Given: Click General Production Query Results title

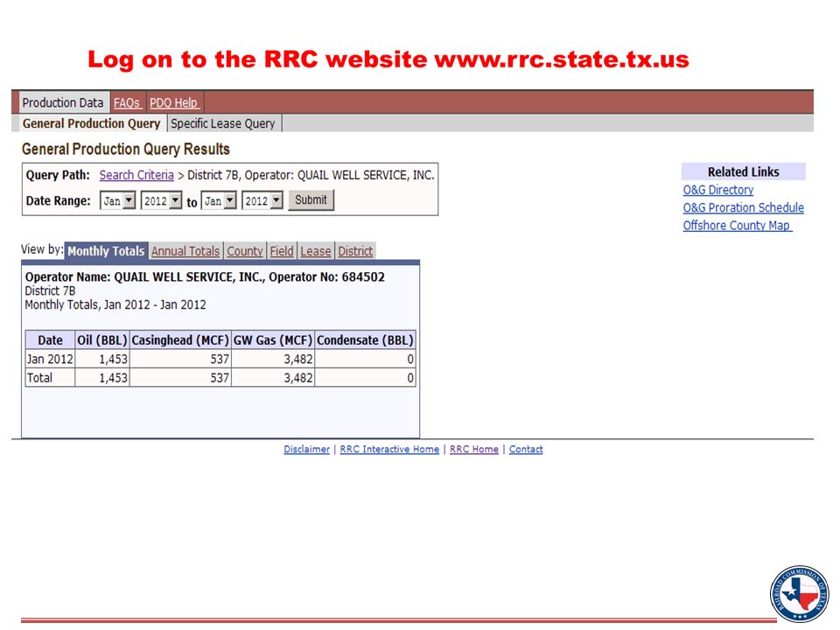Looking at the screenshot, I should (126, 149).
